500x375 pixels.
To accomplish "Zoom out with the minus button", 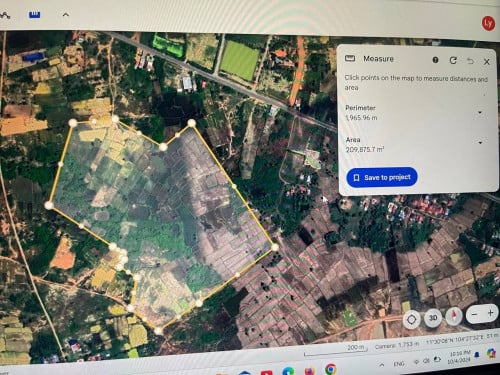I will pos(474,314).
